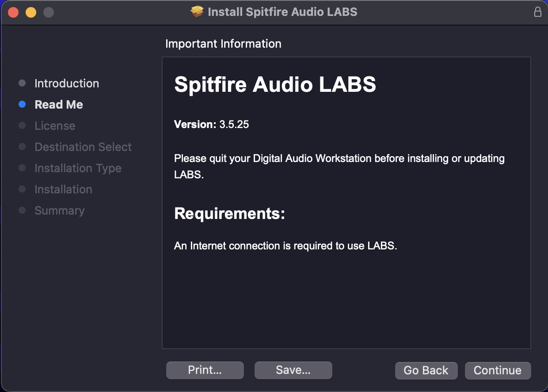Click the Important Information header
The width and height of the screenshot is (548, 392).
[x=223, y=44]
